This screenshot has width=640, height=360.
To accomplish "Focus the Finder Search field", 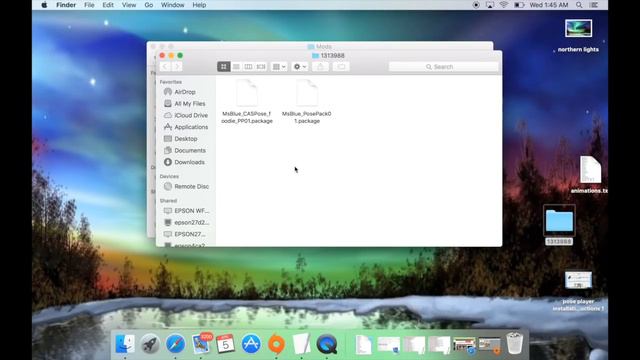I will click(x=443, y=67).
